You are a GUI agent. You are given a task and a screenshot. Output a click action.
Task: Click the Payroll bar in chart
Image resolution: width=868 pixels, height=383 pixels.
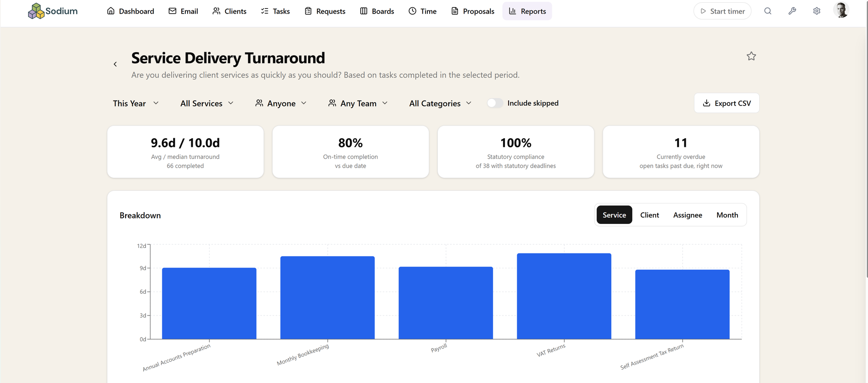point(446,303)
